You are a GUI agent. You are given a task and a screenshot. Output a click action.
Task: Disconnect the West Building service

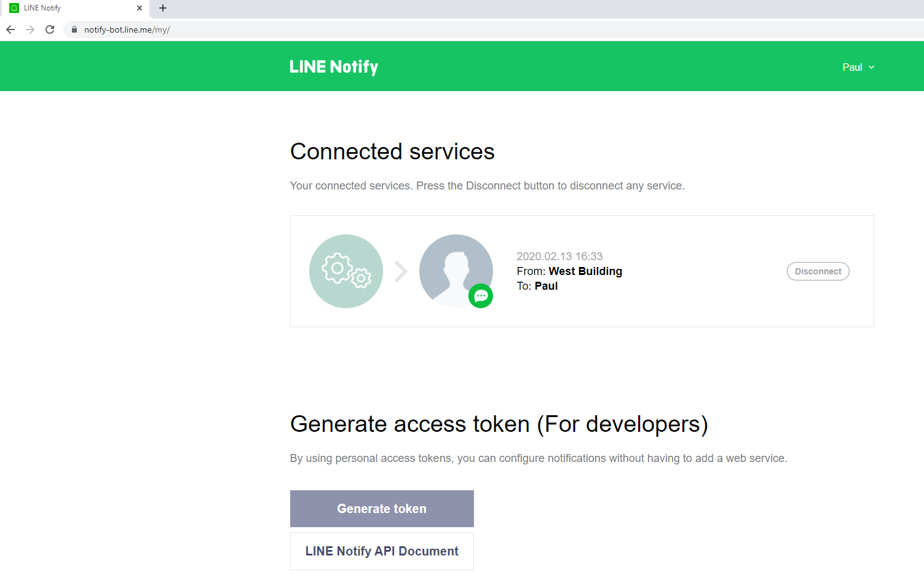[x=818, y=271]
